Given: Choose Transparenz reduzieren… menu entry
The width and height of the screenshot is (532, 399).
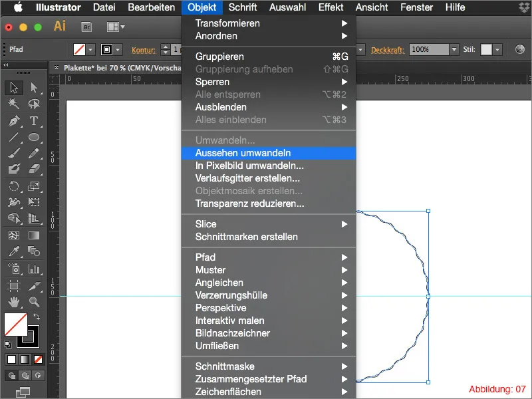Looking at the screenshot, I should pyautogui.click(x=269, y=203).
